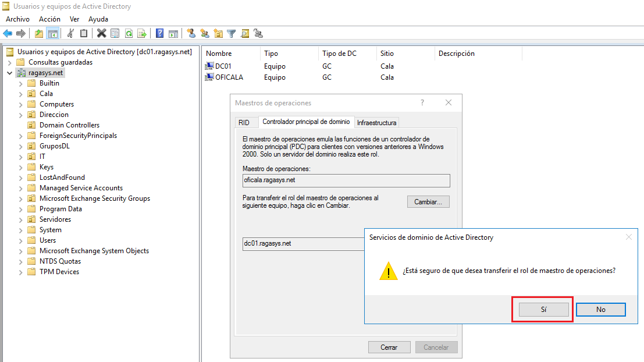Screen dimensions: 644x362
Task: Switch to the Infraestructura tab
Action: (376, 122)
